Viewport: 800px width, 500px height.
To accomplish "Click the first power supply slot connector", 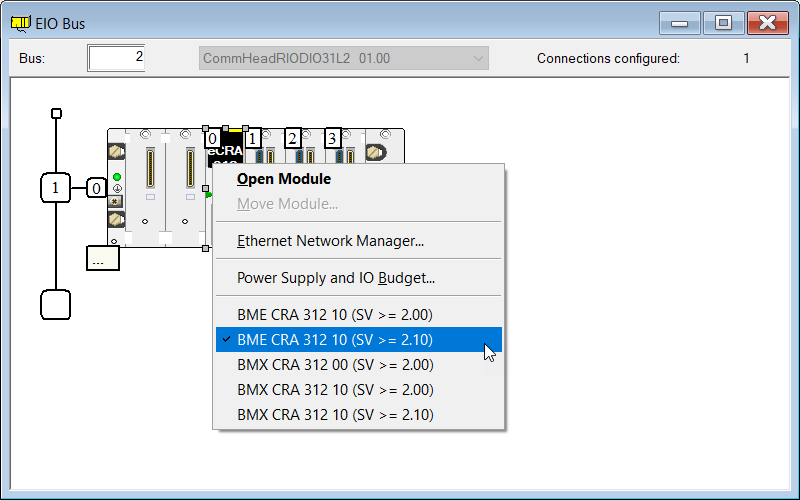I will [x=150, y=168].
